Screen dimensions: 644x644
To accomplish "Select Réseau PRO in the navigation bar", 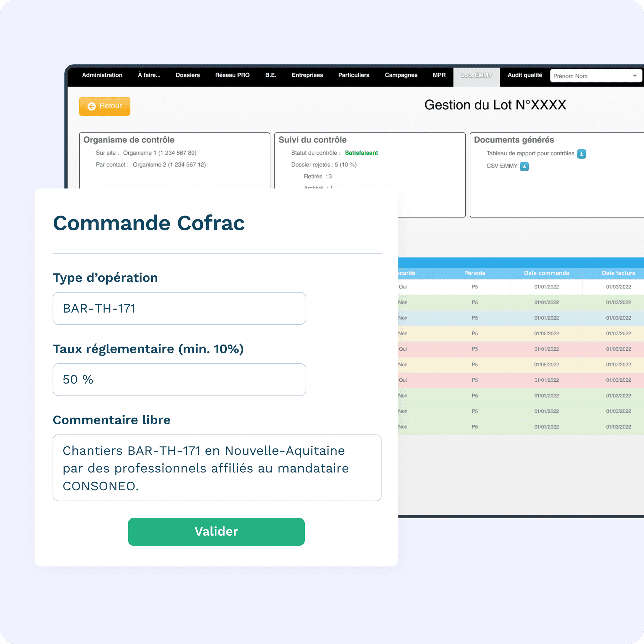I will 232,75.
